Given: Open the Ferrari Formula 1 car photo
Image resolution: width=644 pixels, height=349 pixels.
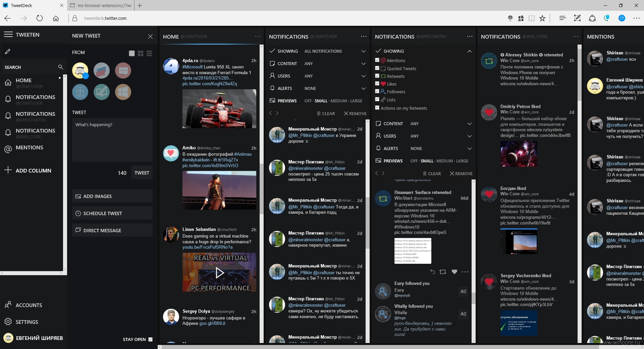Looking at the screenshot, I should click(x=219, y=109).
